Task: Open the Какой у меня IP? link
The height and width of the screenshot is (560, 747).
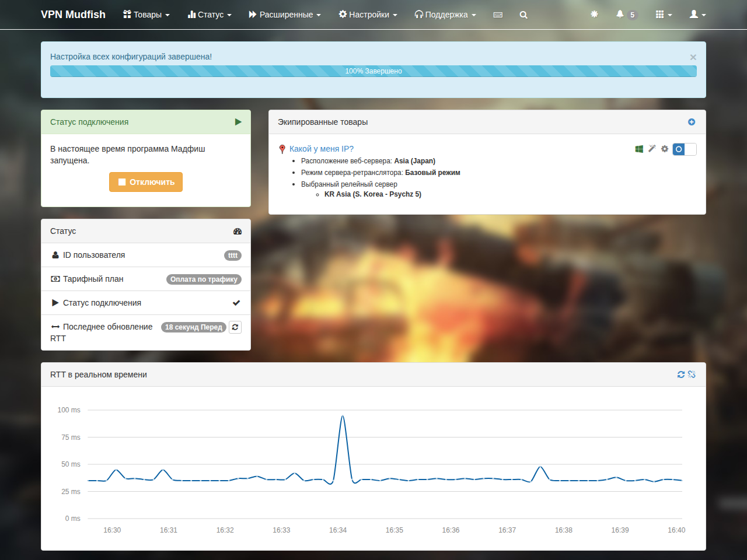Action: tap(322, 149)
